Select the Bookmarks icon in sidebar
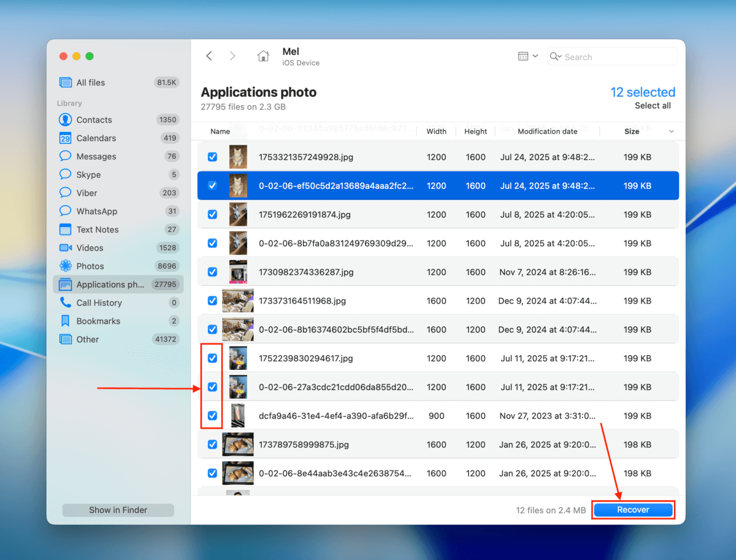This screenshot has height=560, width=736. pos(66,321)
